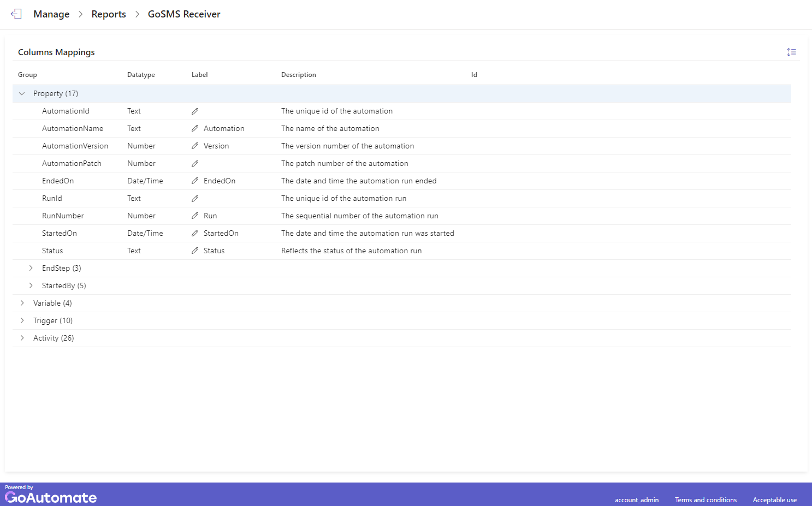
Task: Go to Reports in the breadcrumb
Action: click(x=109, y=14)
